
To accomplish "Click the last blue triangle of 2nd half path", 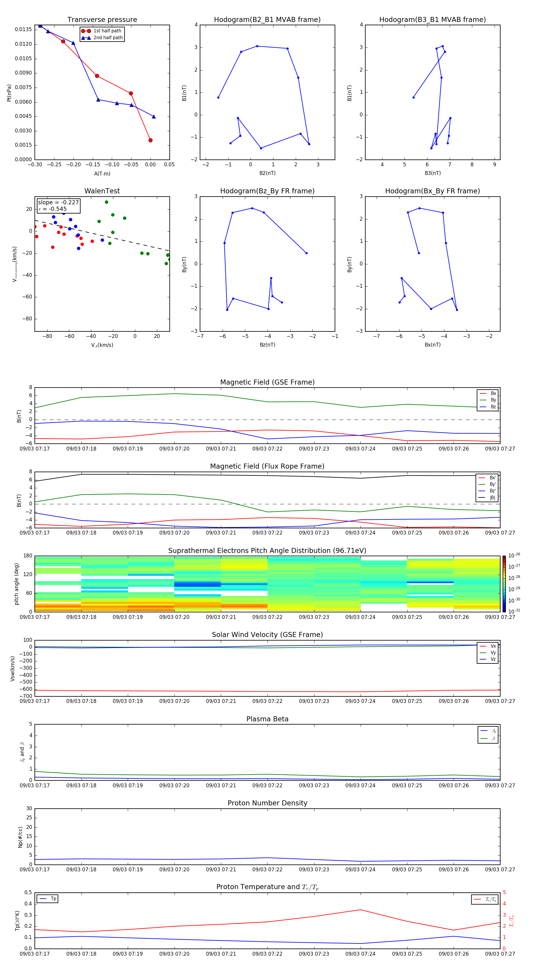I will pos(154,117).
